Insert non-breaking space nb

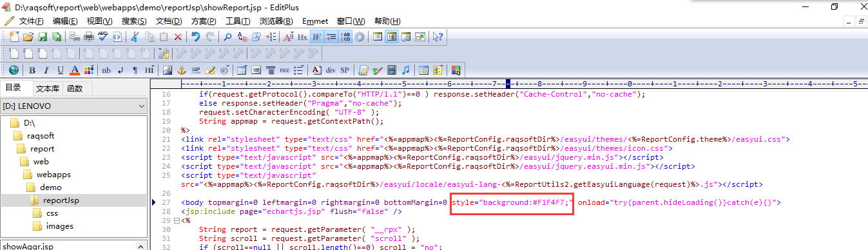[106, 70]
